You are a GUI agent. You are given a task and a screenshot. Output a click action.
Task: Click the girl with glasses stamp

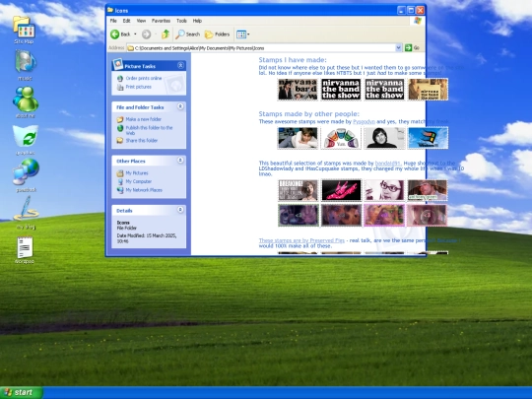384,190
